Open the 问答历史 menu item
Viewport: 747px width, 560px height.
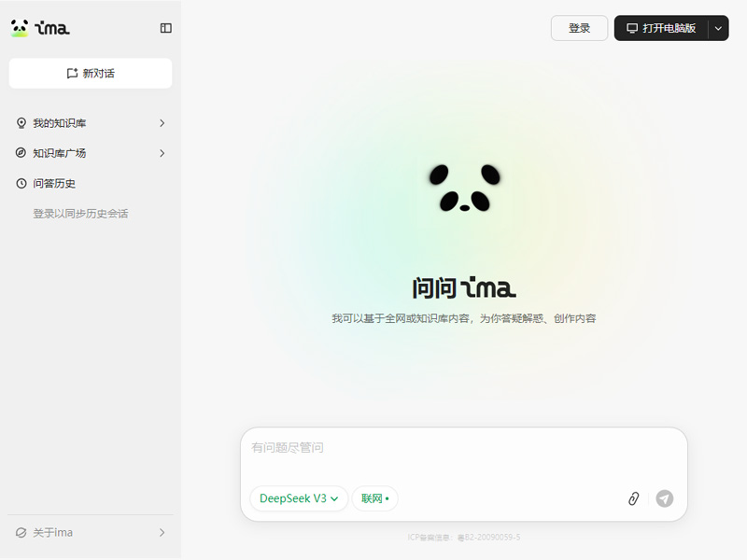coord(91,183)
